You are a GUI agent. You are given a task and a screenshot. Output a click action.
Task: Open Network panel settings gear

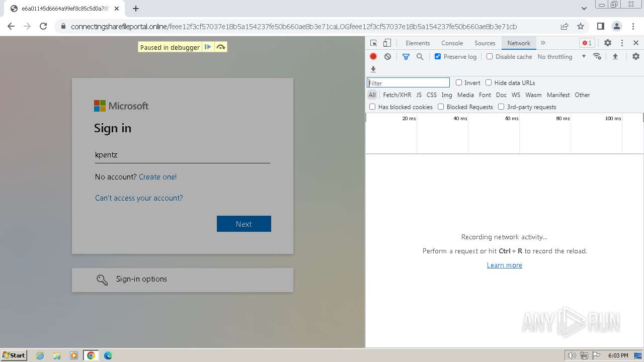point(636,56)
